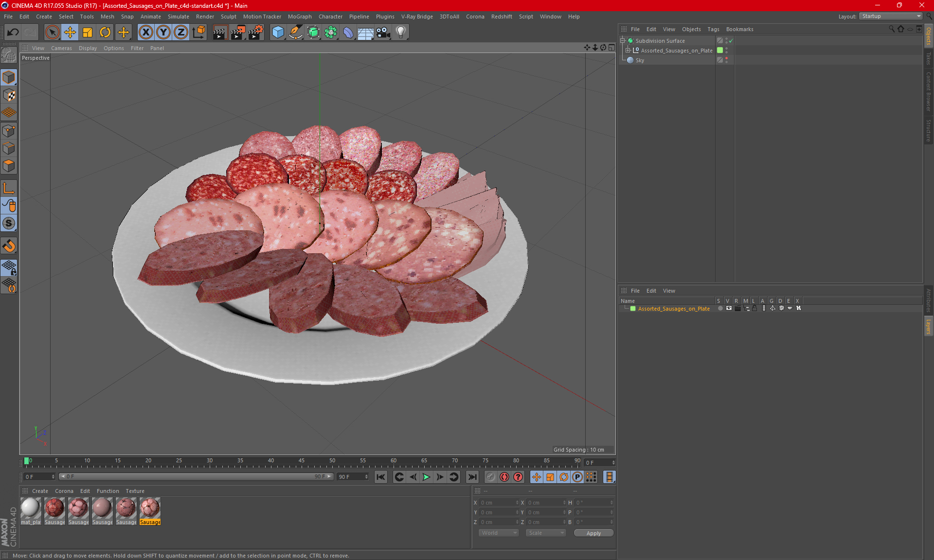Open the MoGraph menu
This screenshot has height=560, width=934.
[300, 17]
